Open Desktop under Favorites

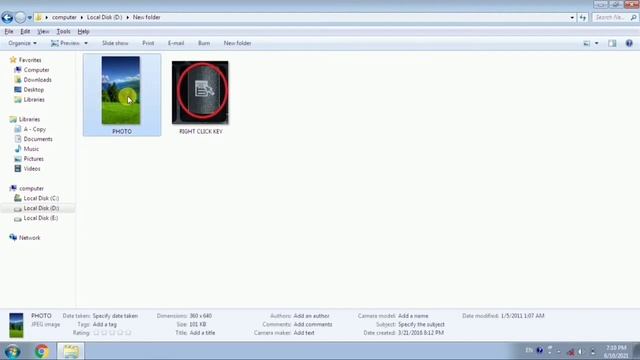33,90
